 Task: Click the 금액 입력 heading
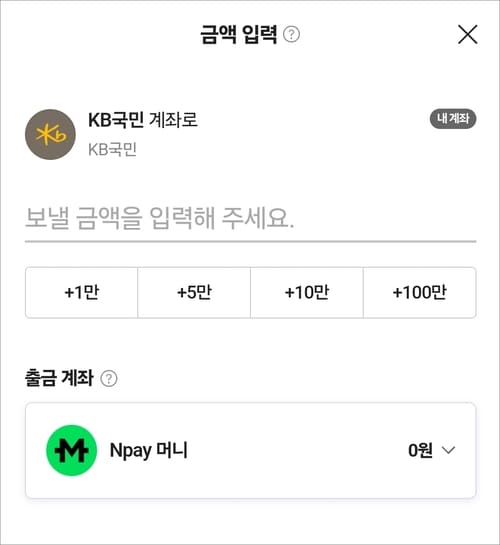pos(239,34)
